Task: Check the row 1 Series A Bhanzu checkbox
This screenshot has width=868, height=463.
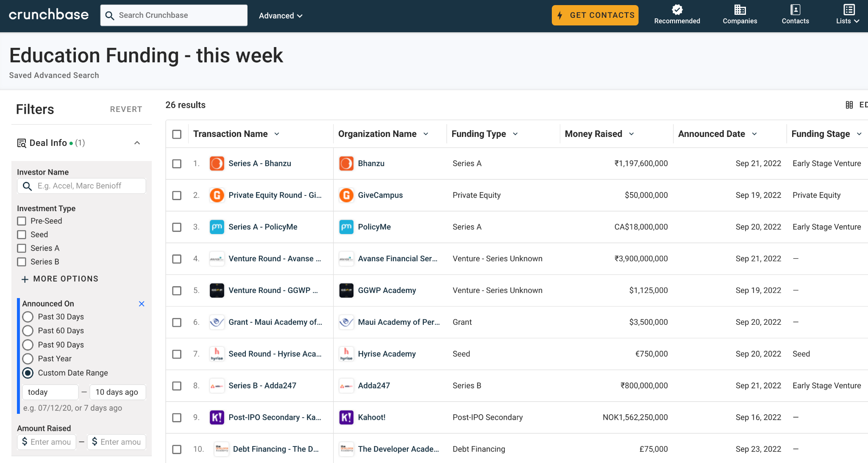Action: pyautogui.click(x=177, y=164)
